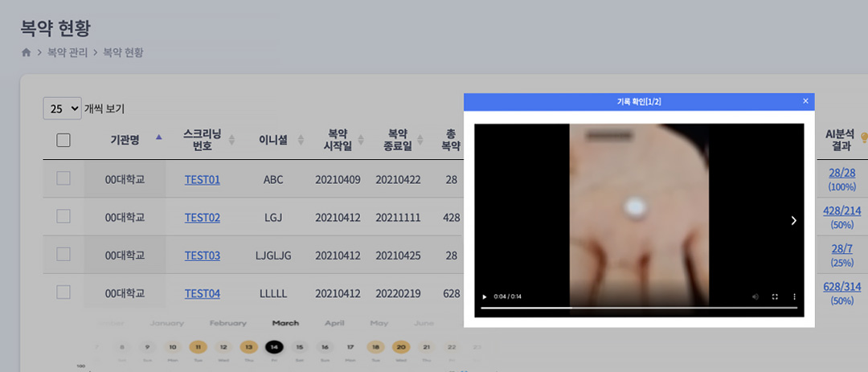Click the home icon in breadcrumb
The width and height of the screenshot is (868, 372).
[26, 52]
